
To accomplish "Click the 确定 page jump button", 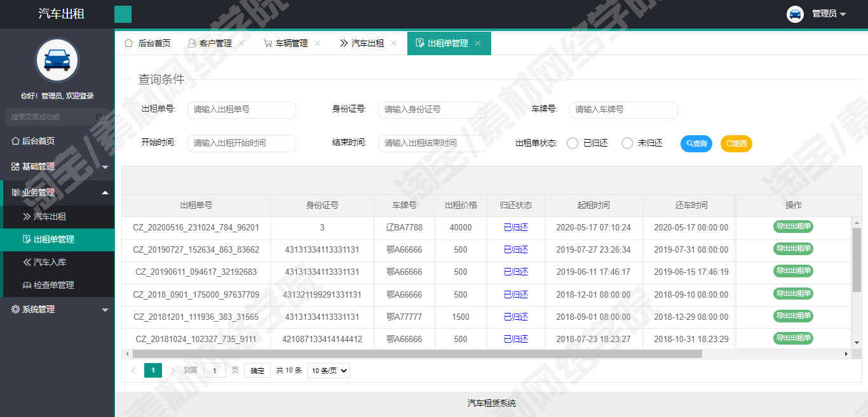I will [257, 371].
